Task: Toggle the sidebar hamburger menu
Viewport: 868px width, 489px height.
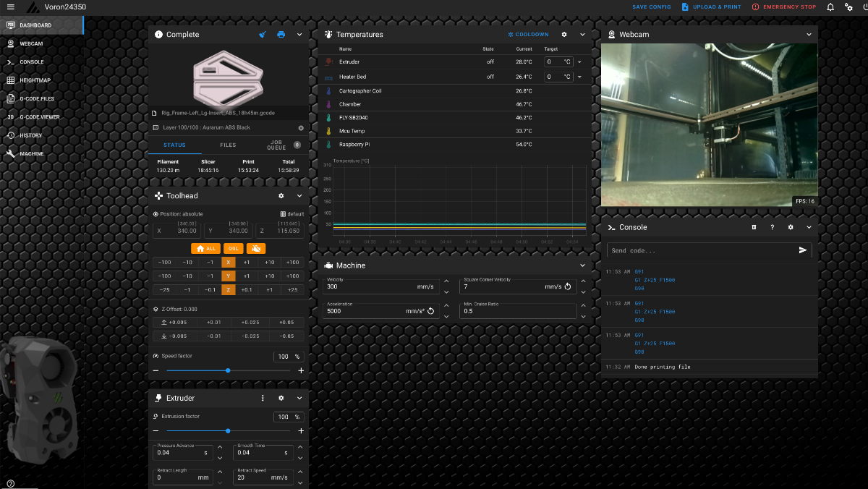Action: coord(10,7)
